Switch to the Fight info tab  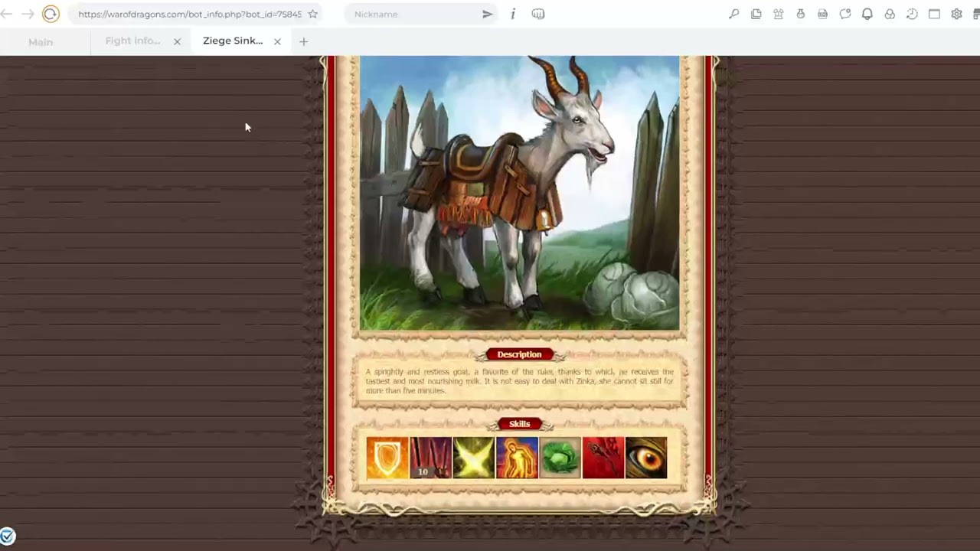coord(132,41)
